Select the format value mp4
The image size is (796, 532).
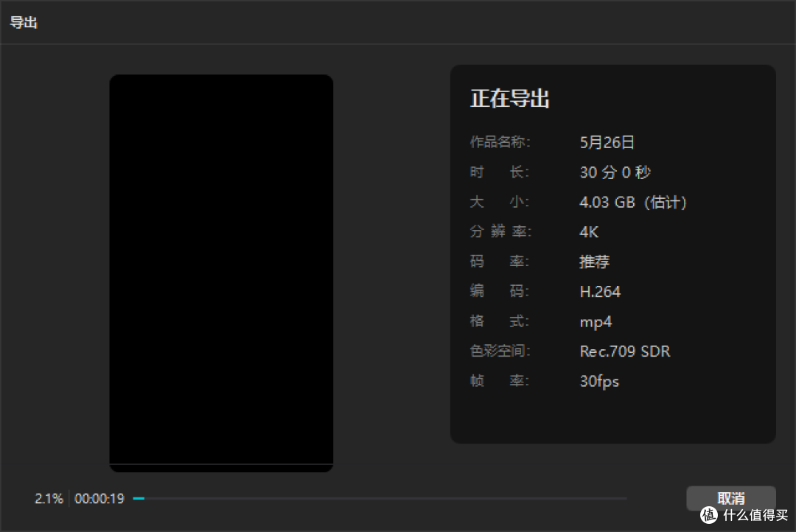tap(596, 322)
